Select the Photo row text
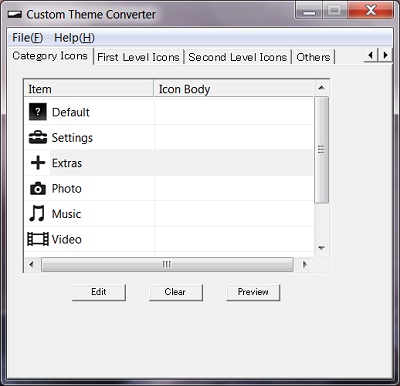Screen dimensions: 400x386 (x=66, y=189)
